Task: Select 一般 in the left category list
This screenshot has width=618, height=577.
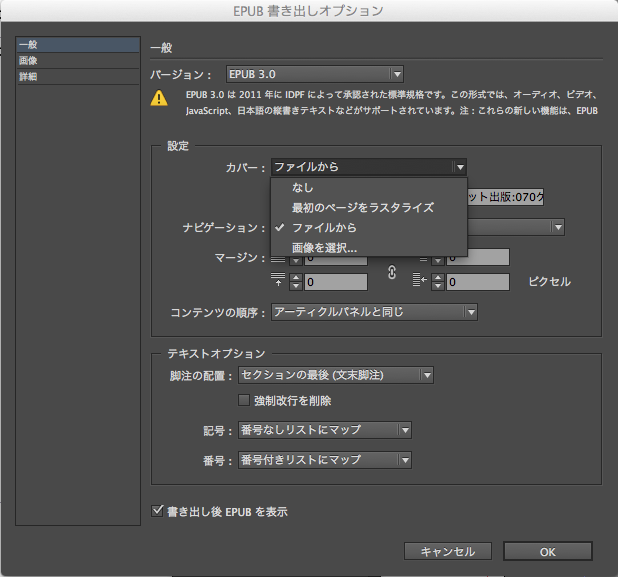Action: point(78,45)
